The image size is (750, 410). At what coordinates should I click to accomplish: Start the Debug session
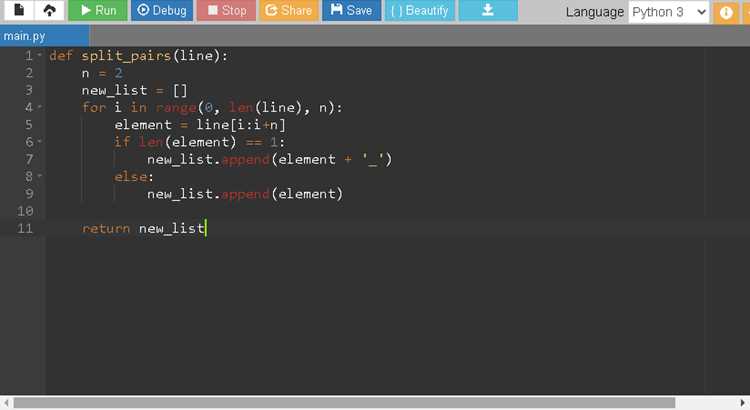162,10
